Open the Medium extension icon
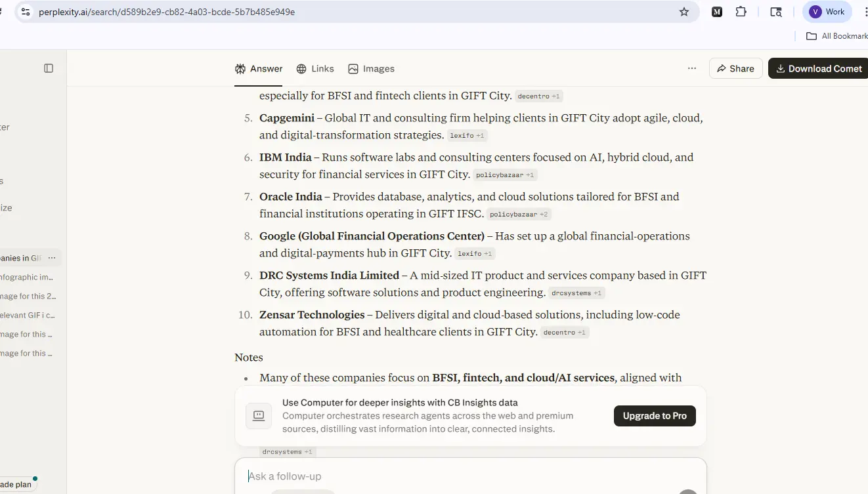The image size is (868, 494). point(717,12)
